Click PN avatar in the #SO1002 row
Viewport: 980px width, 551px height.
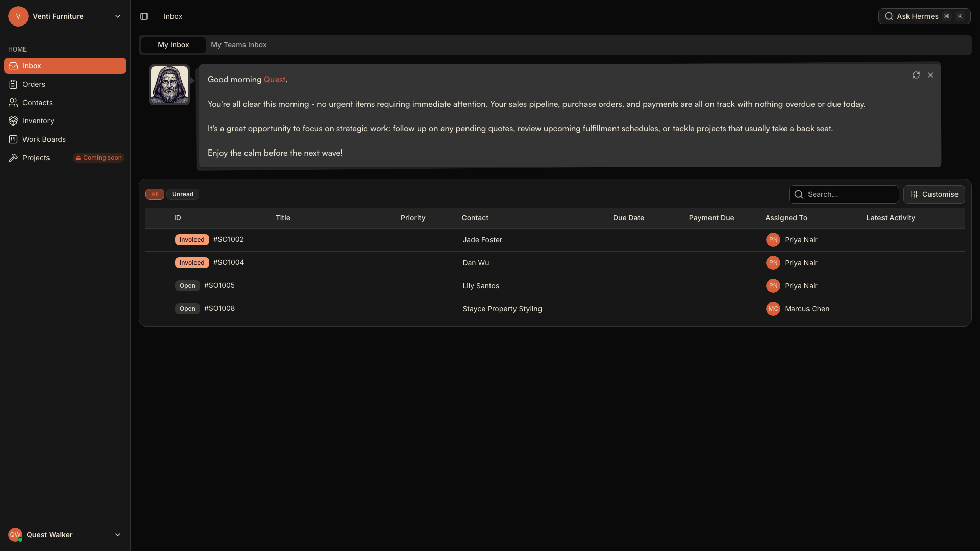(773, 240)
